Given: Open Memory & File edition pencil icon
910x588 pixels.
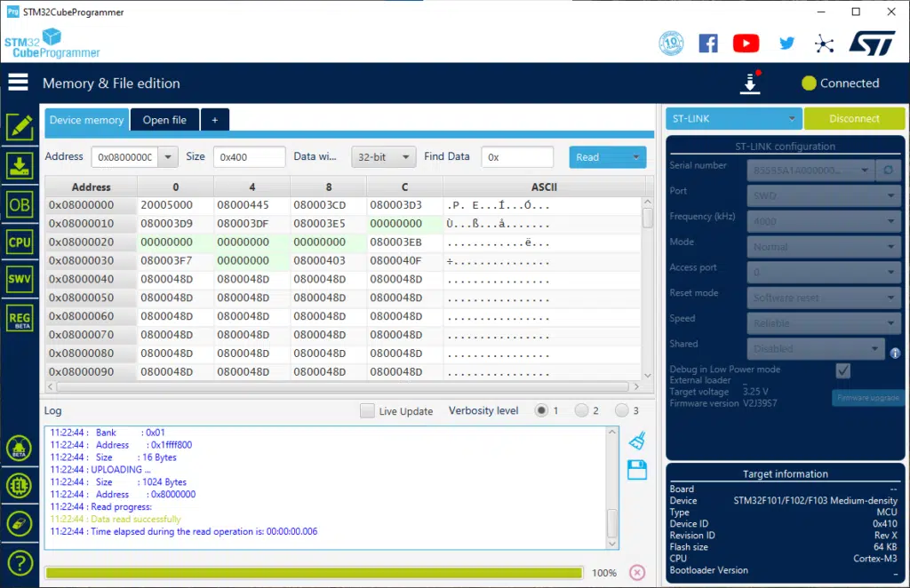Looking at the screenshot, I should (20, 127).
